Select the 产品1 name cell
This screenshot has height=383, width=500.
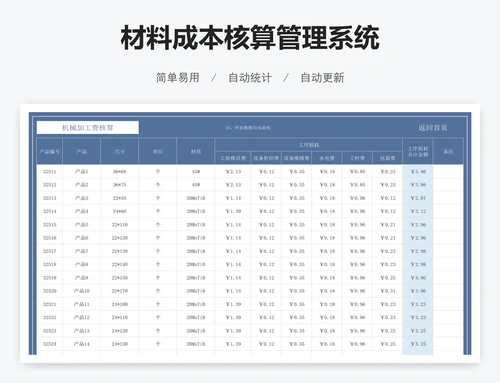coord(81,172)
